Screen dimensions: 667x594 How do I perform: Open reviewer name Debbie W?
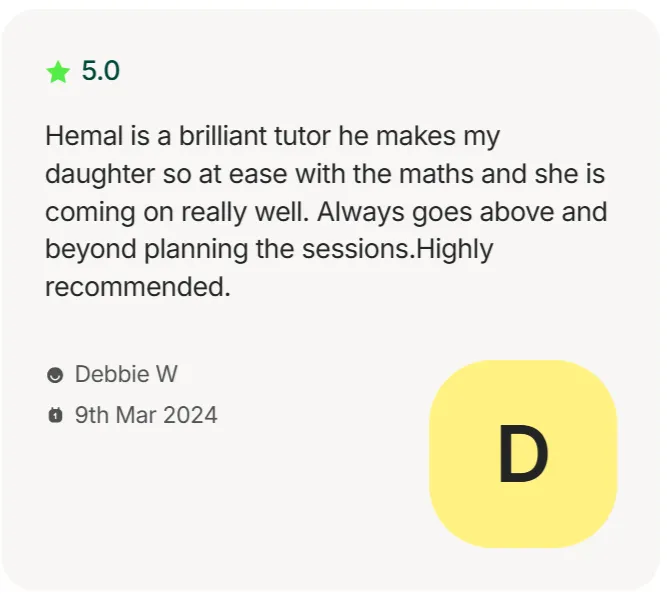click(x=126, y=374)
